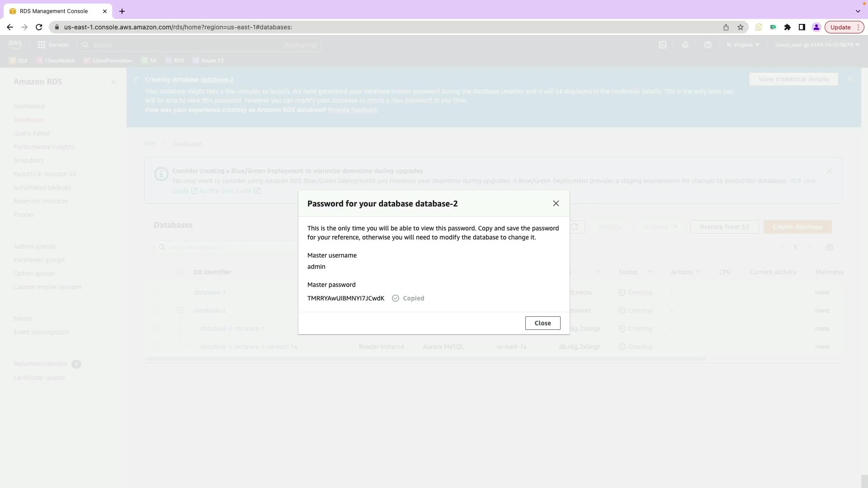868x488 pixels.
Task: Expand the cloud_user account menu
Action: (x=817, y=45)
